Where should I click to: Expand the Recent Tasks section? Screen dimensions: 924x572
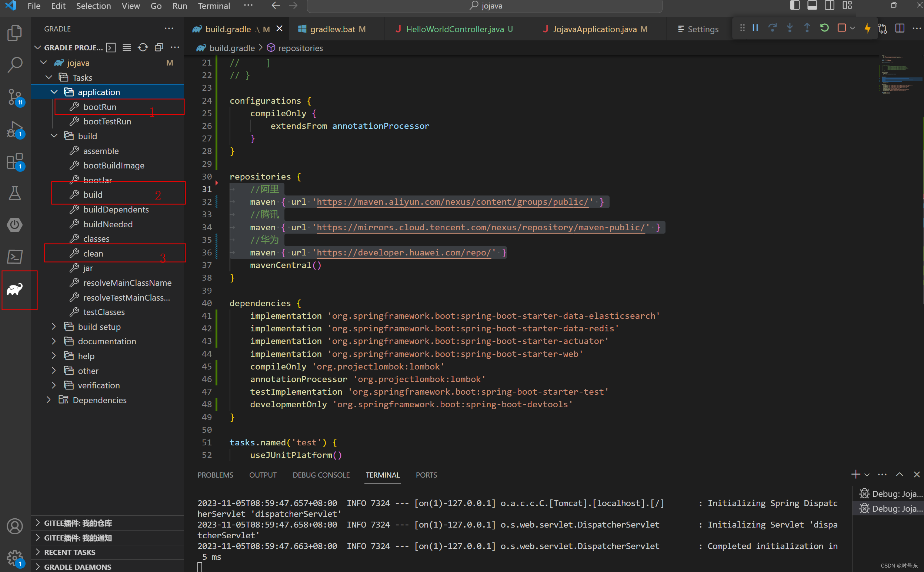coord(107,552)
